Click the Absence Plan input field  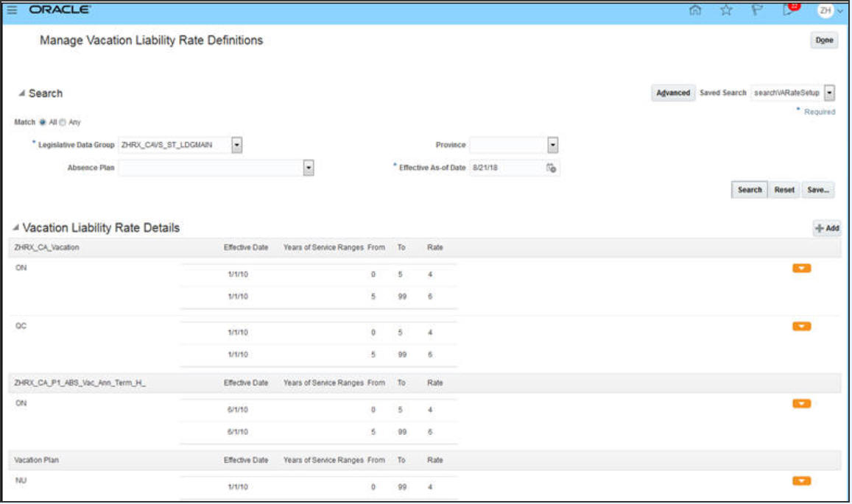211,168
